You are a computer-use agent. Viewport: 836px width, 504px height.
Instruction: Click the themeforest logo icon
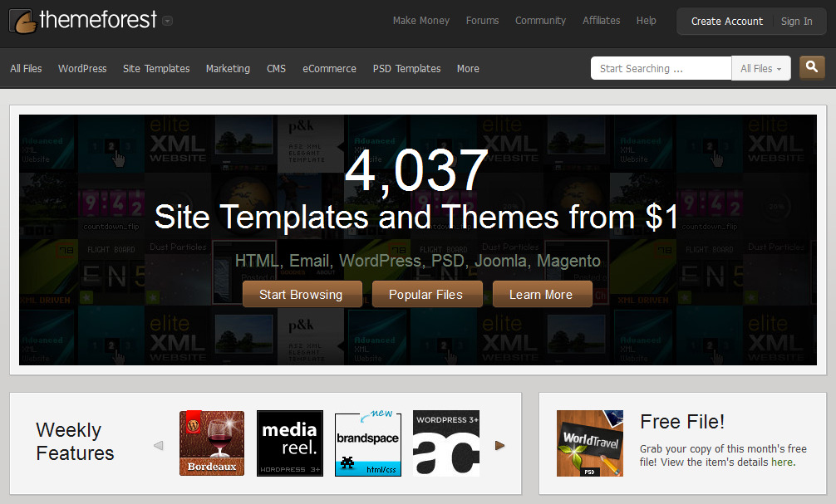click(x=23, y=22)
